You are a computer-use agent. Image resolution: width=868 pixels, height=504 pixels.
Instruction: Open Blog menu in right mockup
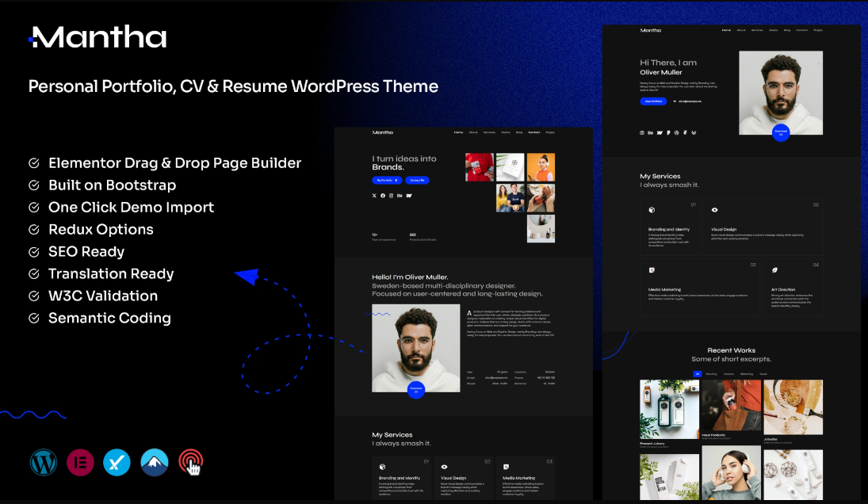click(787, 30)
